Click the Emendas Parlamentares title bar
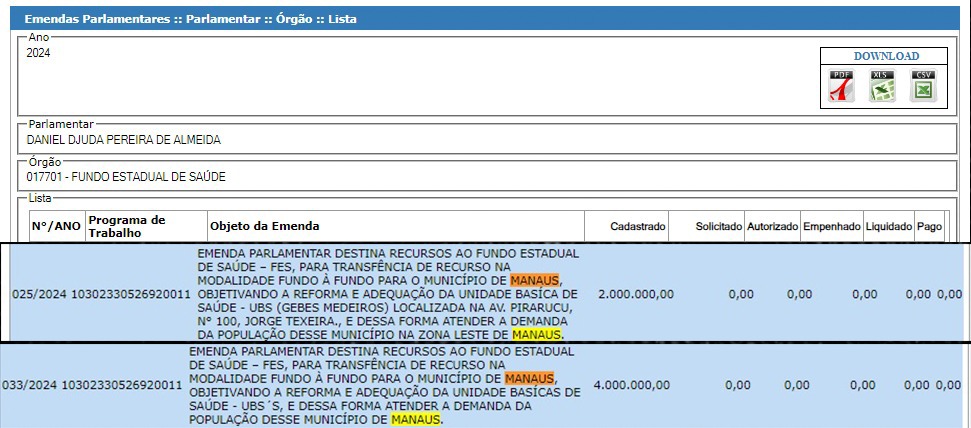Viewport: 971px width, 428px height. point(190,19)
